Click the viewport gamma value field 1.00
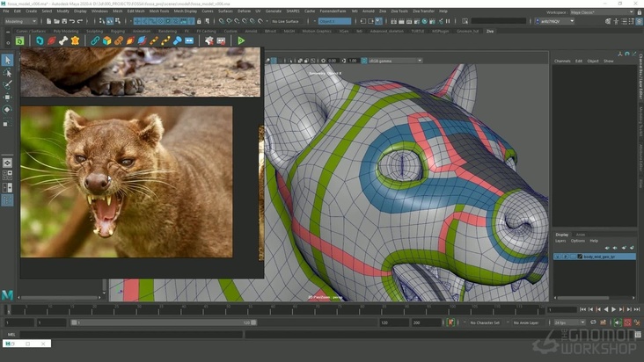 click(353, 61)
